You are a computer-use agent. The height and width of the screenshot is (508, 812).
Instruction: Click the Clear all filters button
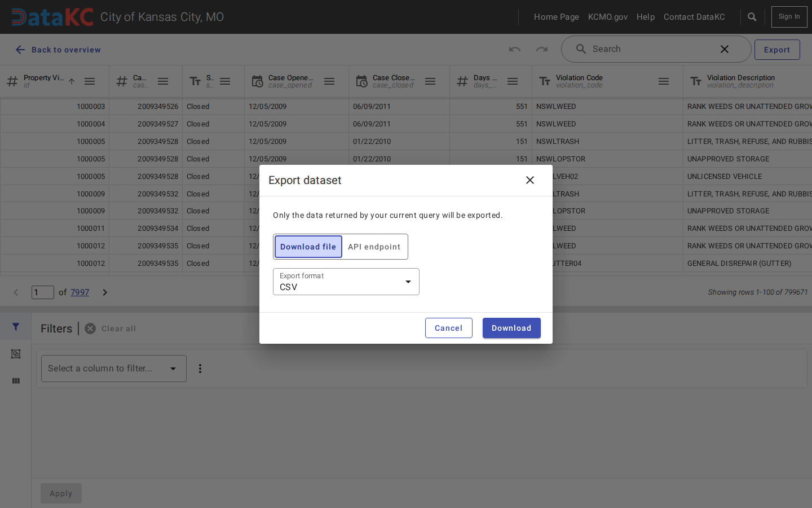pyautogui.click(x=111, y=329)
